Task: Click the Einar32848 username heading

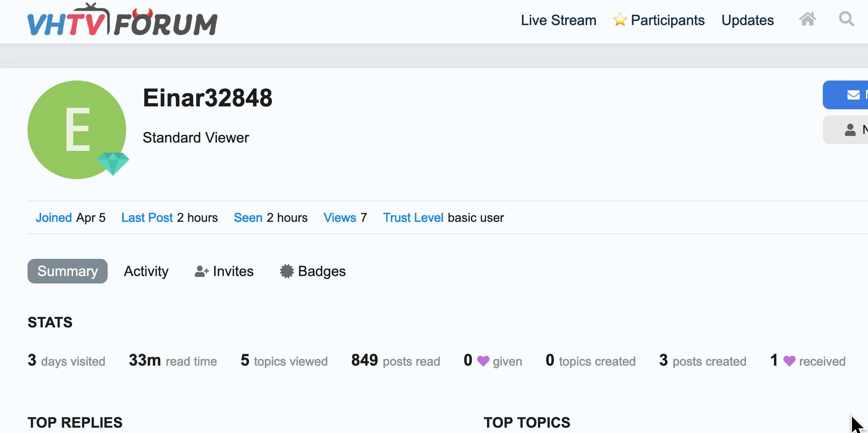Action: click(208, 98)
